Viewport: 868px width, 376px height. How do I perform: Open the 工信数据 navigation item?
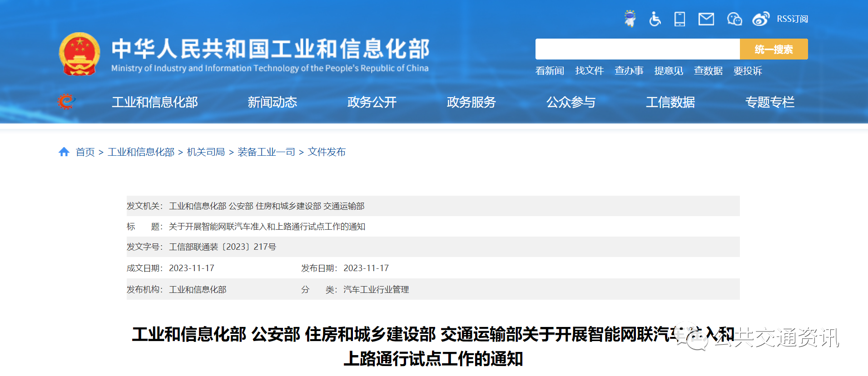(670, 102)
